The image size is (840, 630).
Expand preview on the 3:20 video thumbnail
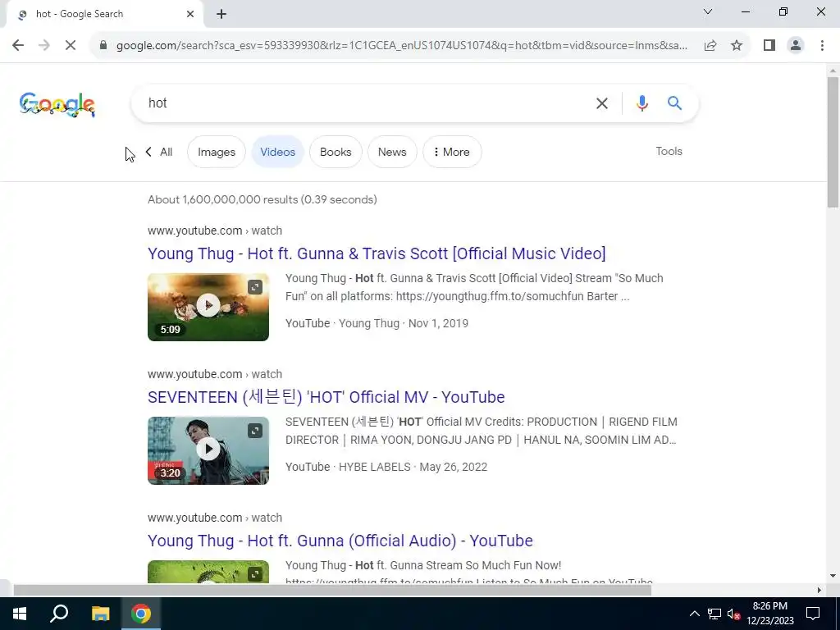[x=255, y=431]
